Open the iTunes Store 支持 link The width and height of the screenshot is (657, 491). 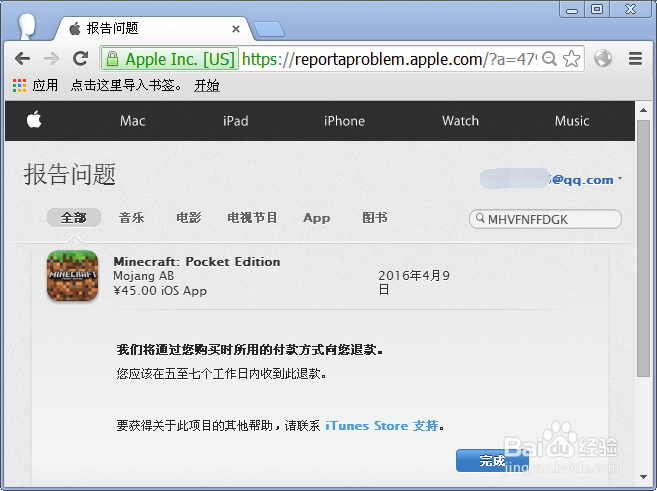(x=382, y=426)
